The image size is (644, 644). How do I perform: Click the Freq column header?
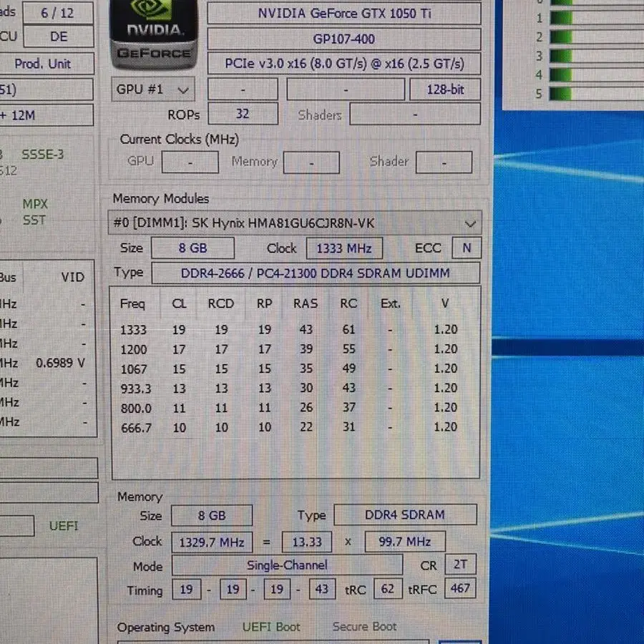pos(132,303)
